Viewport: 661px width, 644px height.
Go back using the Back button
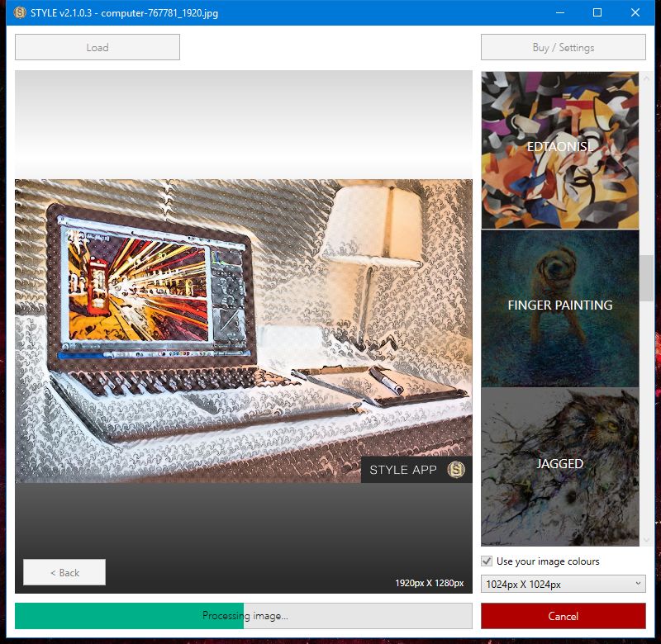click(x=64, y=572)
